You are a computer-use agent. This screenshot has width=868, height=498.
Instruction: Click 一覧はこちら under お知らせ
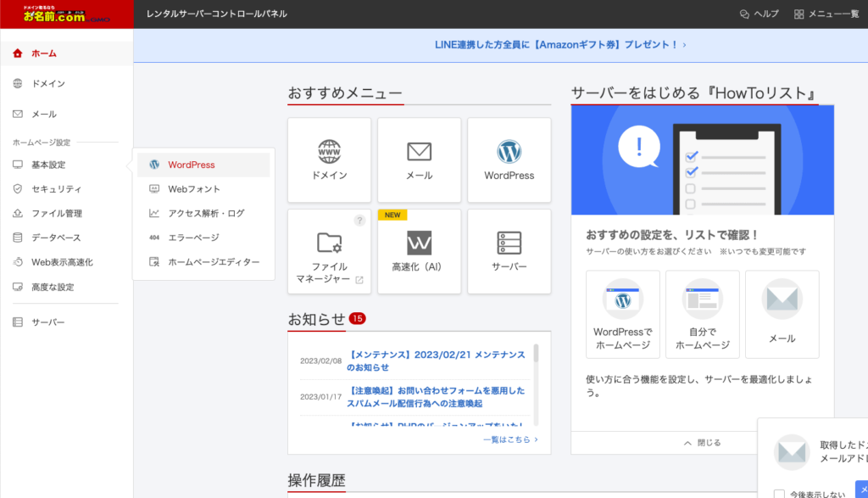coord(510,439)
